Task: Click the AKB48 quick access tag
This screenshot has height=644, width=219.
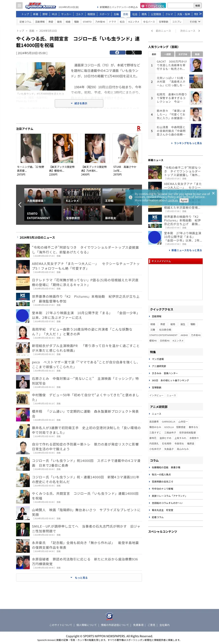Action: coord(184,335)
